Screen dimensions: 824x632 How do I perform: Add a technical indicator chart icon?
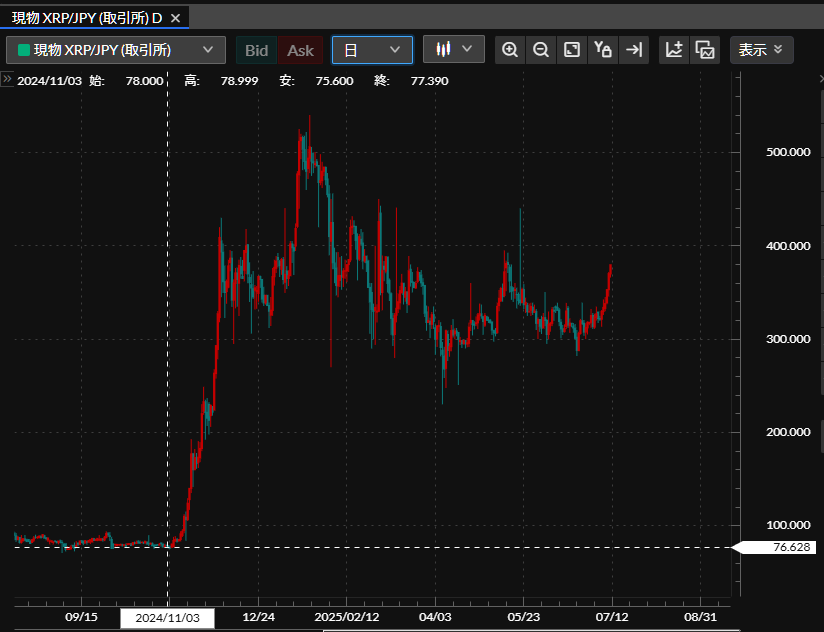pos(674,50)
